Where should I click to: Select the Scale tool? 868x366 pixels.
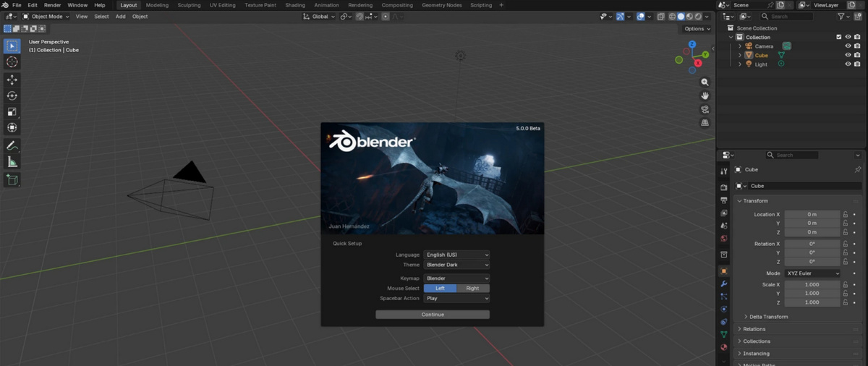pos(12,111)
